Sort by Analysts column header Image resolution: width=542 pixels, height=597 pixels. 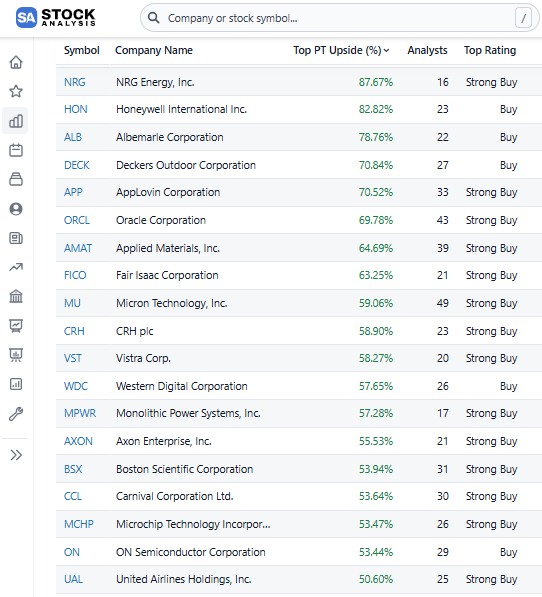point(427,50)
